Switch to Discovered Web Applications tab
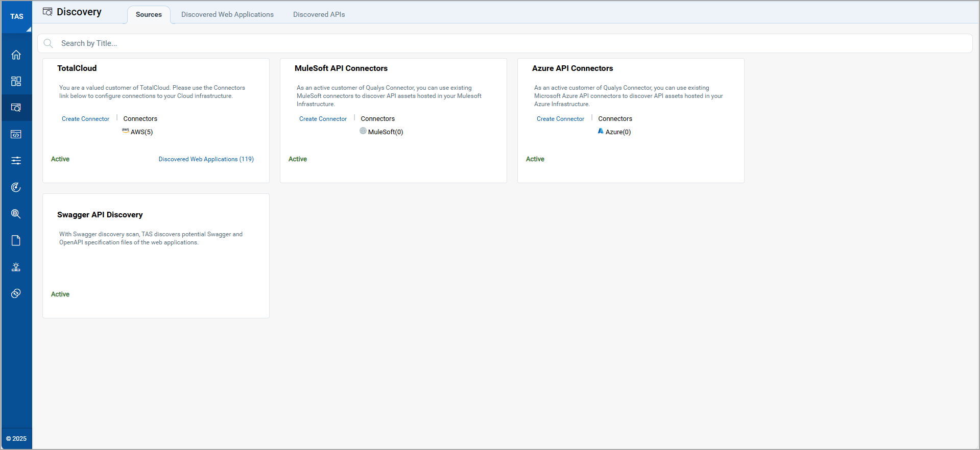The image size is (980, 450). [227, 14]
